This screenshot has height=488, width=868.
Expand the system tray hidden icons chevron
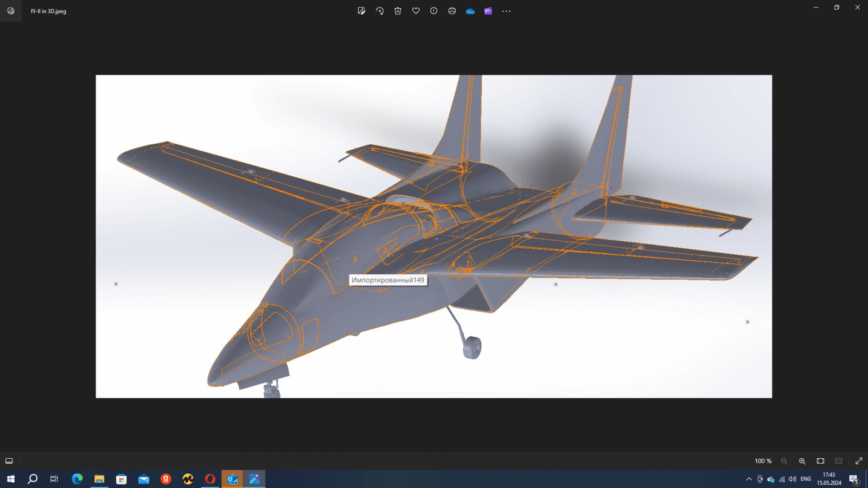point(749,479)
